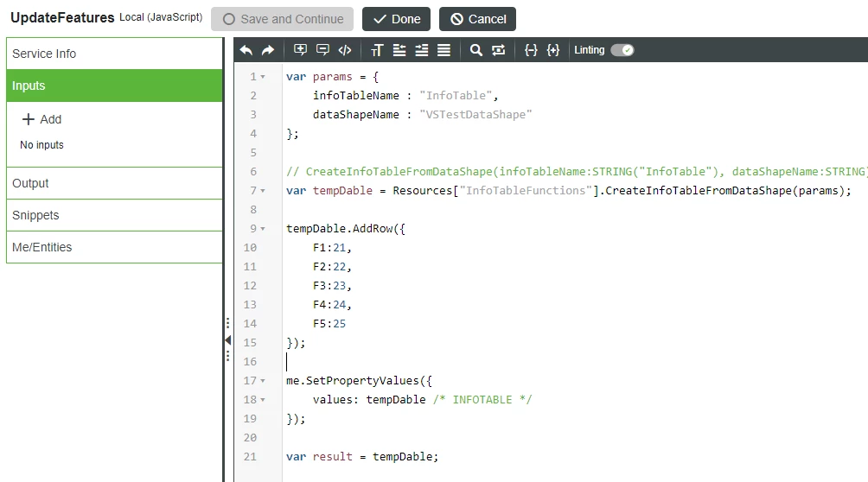The image size is (868, 482).
Task: Click the outdent lines icon
Action: pos(399,50)
